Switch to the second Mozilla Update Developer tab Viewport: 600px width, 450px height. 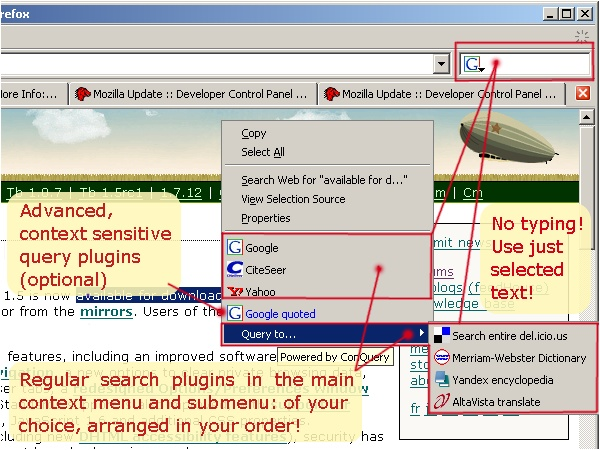441,94
